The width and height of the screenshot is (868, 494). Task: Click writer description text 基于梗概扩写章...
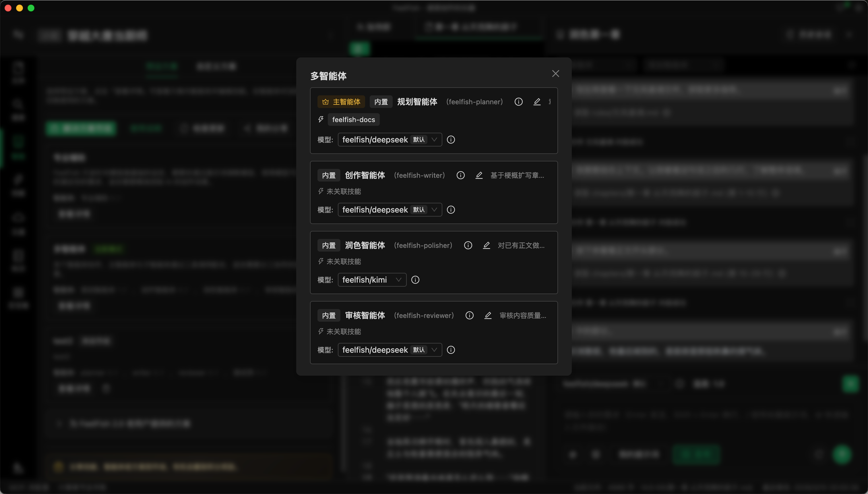(517, 175)
